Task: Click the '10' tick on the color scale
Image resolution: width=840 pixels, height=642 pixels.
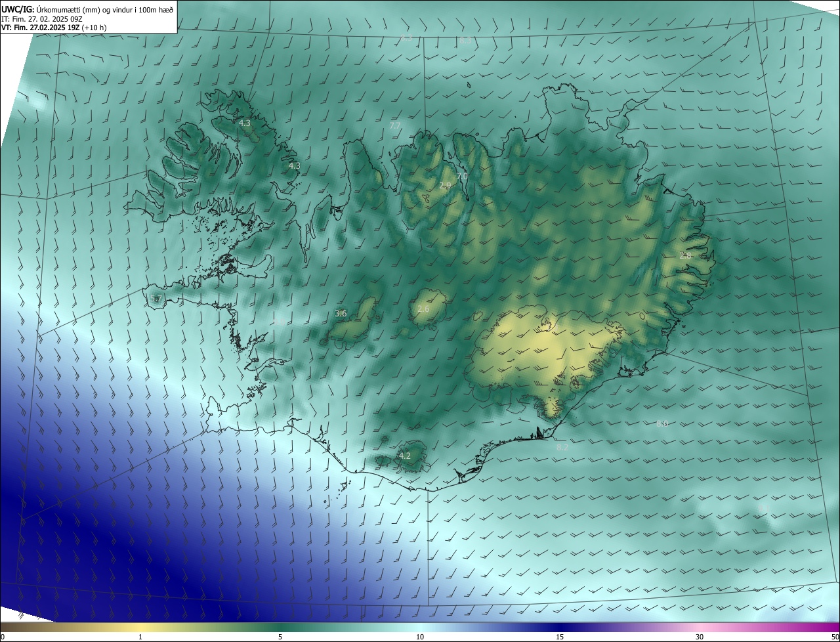Action: click(x=420, y=637)
